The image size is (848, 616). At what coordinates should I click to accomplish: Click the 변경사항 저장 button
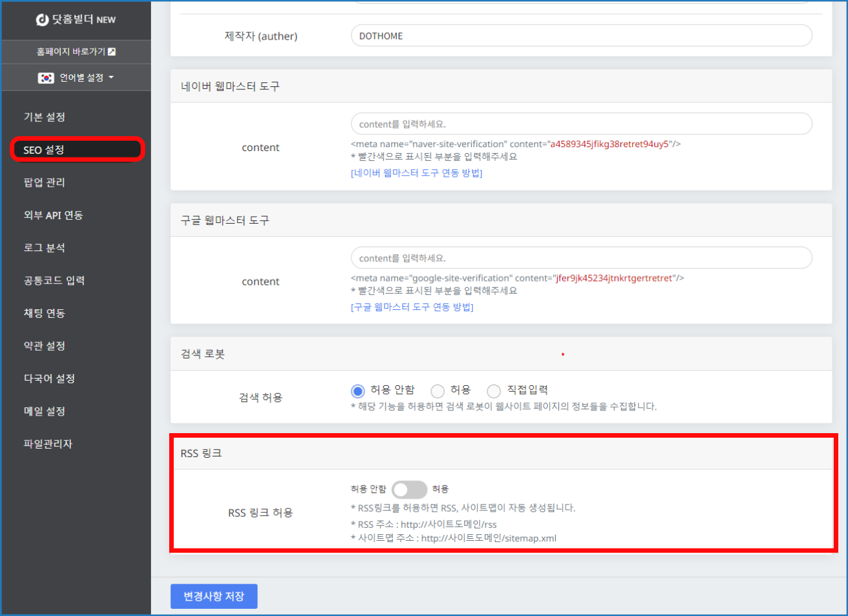214,597
